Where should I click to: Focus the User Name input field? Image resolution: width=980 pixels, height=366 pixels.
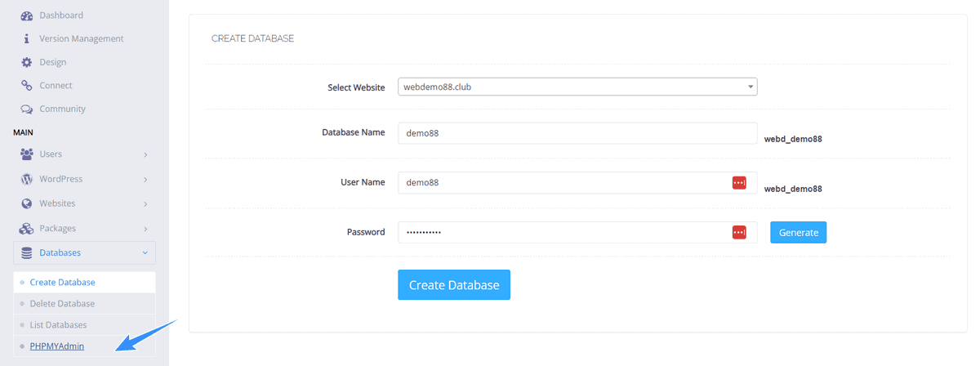(x=577, y=183)
